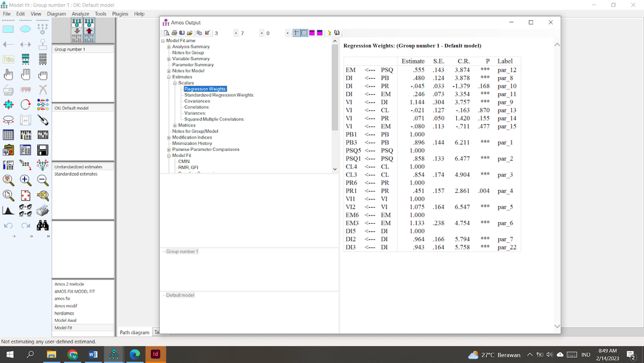Collapse the Estimates node
The width and height of the screenshot is (644, 363).
click(x=169, y=77)
